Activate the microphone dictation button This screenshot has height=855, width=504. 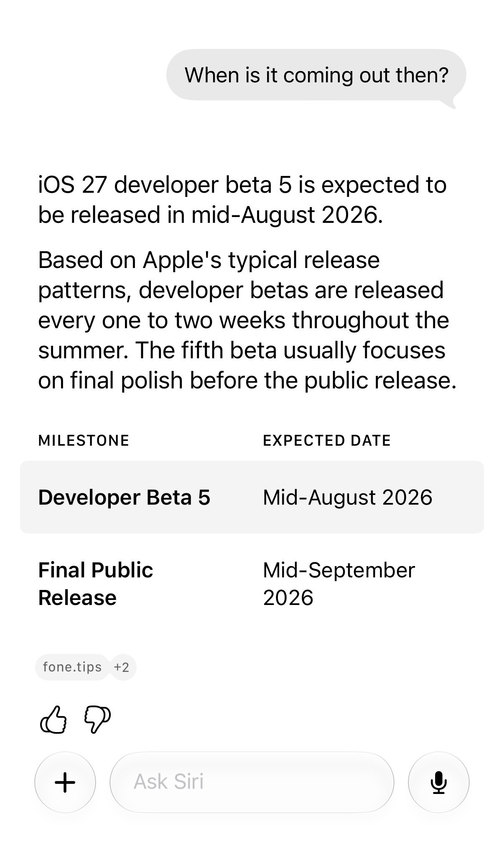[438, 782]
